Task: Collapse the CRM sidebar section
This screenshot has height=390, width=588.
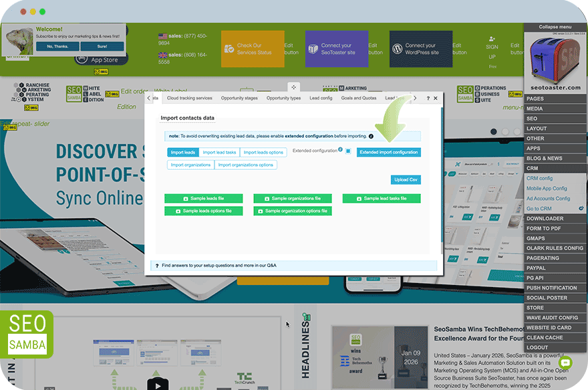Action: [x=555, y=168]
